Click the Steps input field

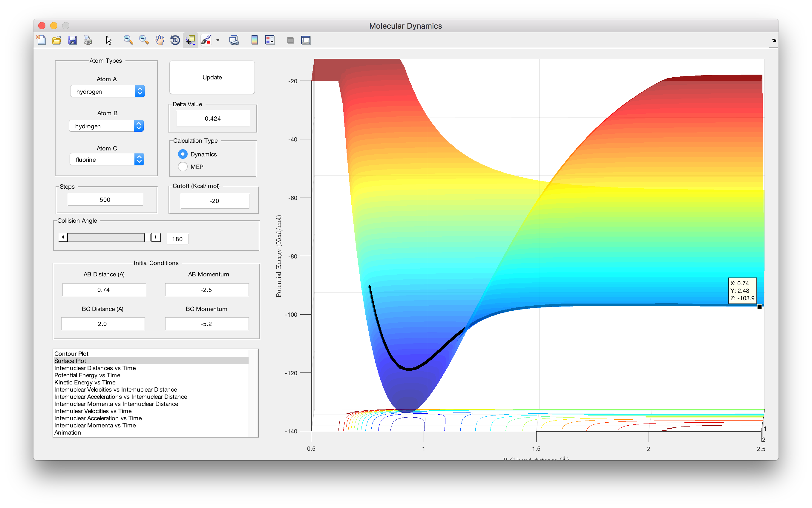(x=105, y=200)
